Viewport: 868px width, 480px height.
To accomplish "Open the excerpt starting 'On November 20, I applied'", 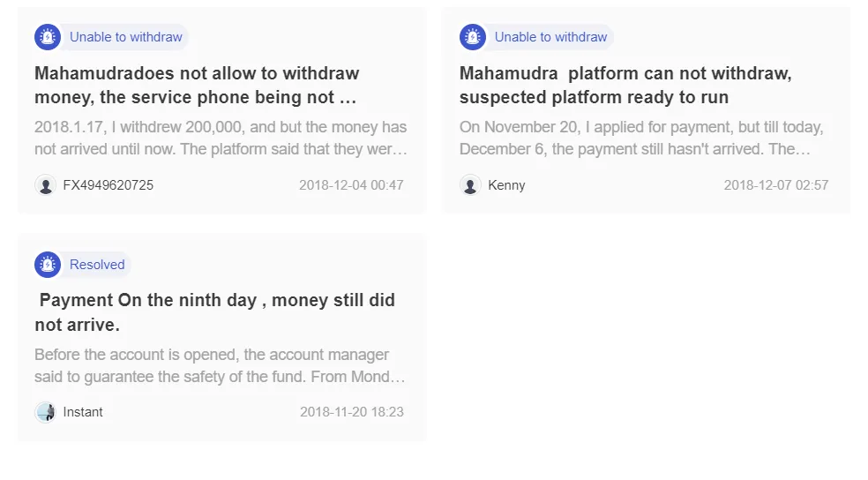I will tap(641, 138).
